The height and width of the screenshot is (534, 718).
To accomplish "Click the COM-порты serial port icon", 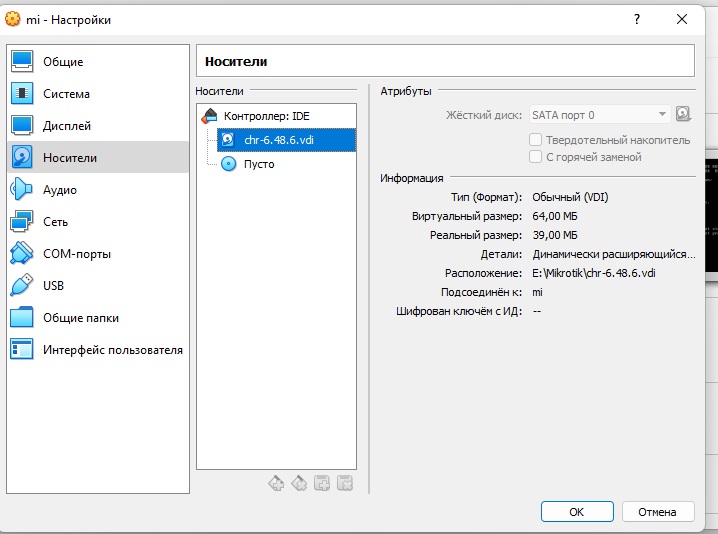I will pyautogui.click(x=22, y=254).
